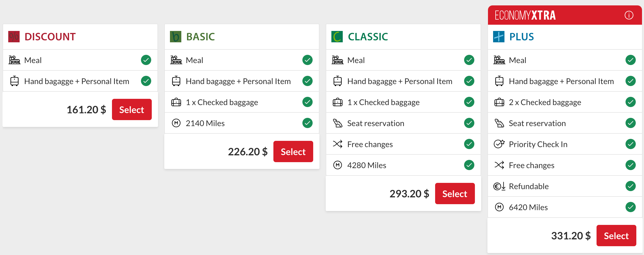The width and height of the screenshot is (644, 255).
Task: Click the Free changes shuffle icon in Classic
Action: [x=337, y=144]
